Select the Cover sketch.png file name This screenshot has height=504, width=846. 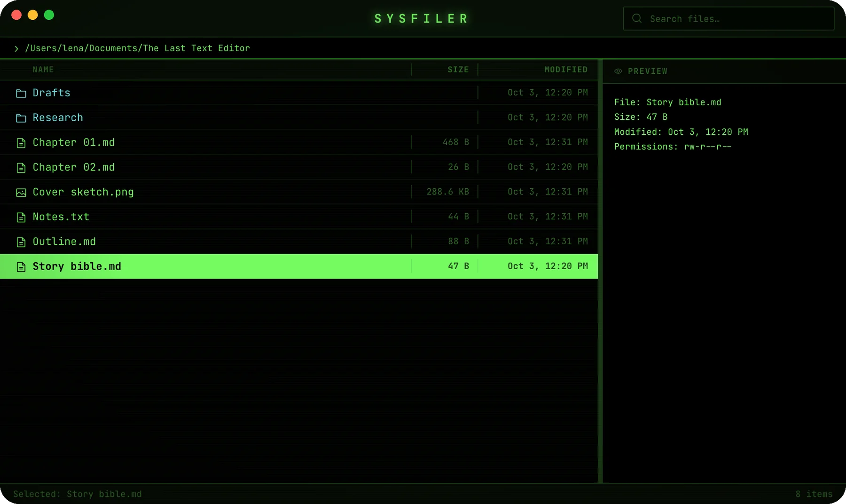click(83, 192)
